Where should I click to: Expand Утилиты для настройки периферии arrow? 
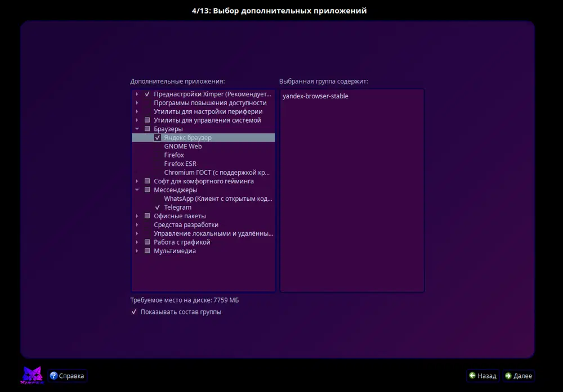(x=137, y=111)
